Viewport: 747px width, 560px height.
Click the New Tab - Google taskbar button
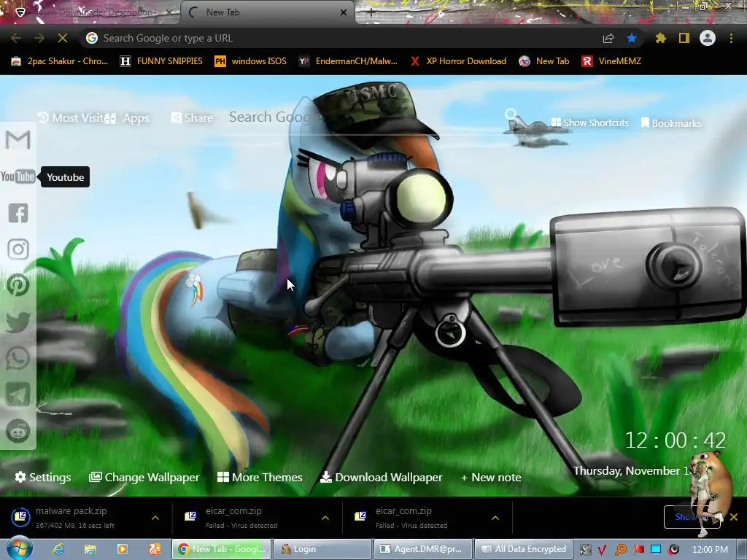tap(222, 549)
